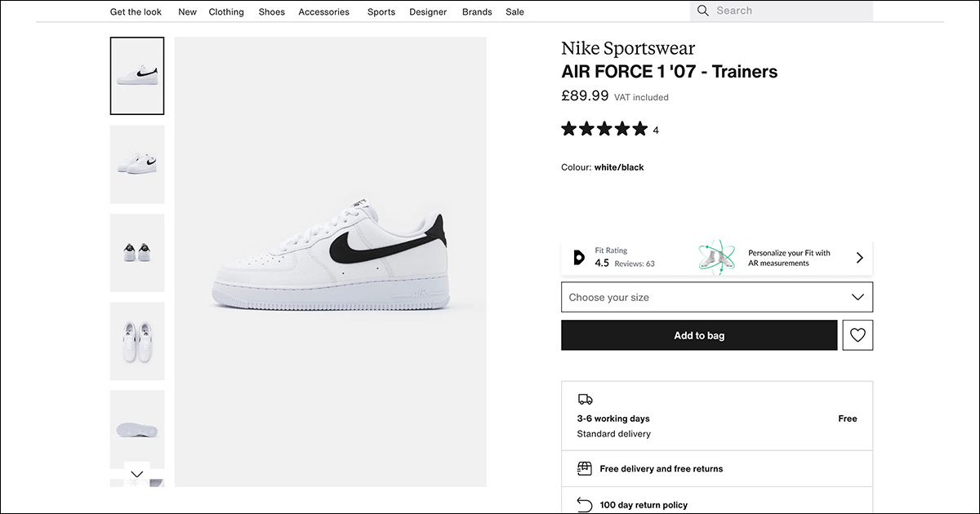Select the rear view shoe thumbnail
The image size is (980, 514).
click(x=137, y=253)
